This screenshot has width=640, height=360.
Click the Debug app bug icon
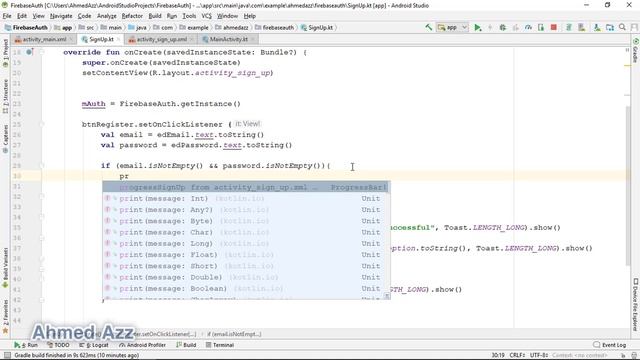click(x=503, y=27)
